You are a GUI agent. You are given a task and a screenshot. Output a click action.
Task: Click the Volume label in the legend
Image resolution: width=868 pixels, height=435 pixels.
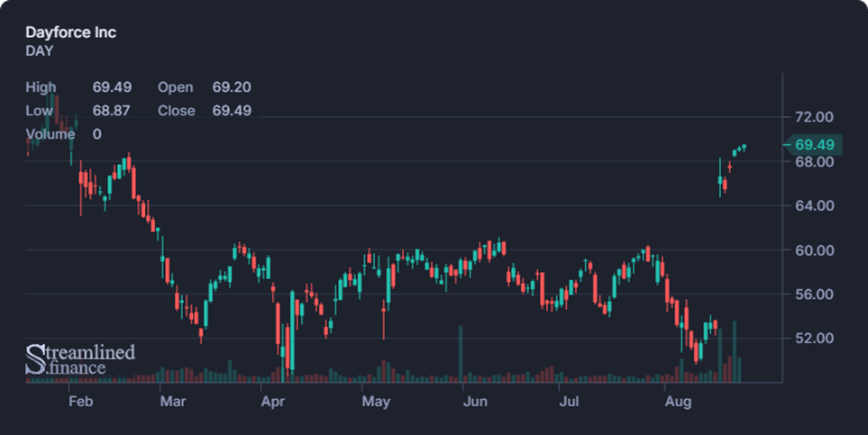point(50,134)
